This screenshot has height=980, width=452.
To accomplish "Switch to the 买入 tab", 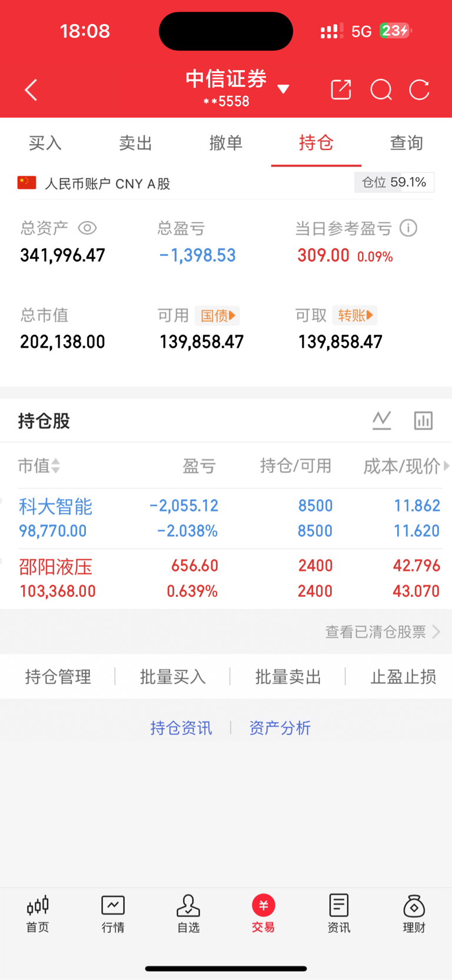I will 45,142.
